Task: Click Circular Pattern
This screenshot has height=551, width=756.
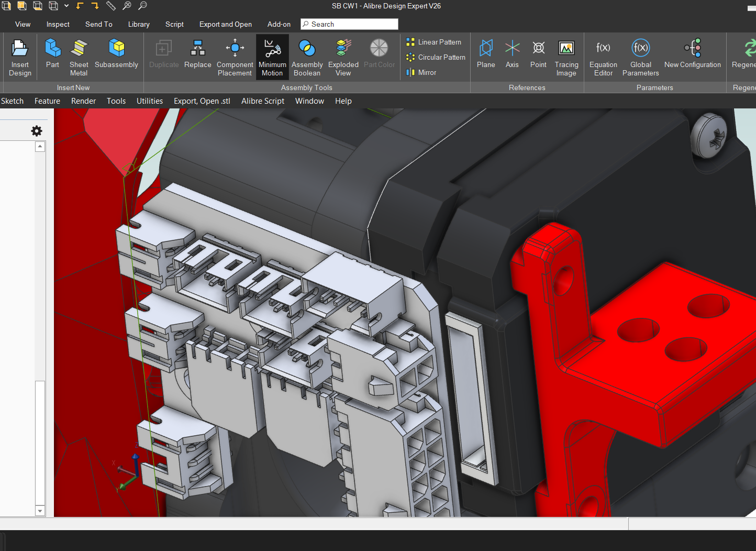Action: (436, 57)
